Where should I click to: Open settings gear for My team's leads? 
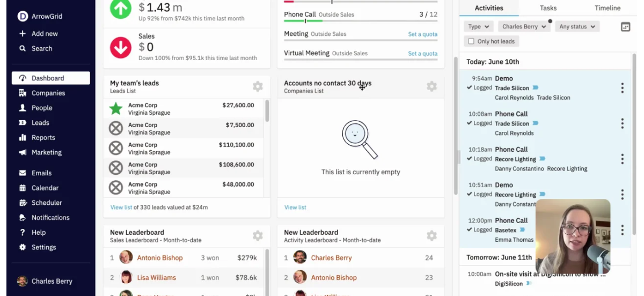tap(258, 86)
